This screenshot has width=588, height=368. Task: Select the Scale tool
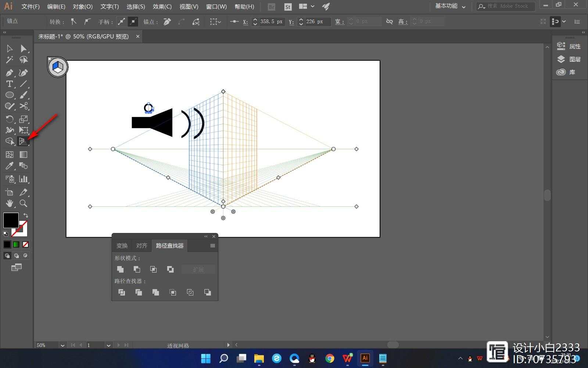click(x=24, y=119)
